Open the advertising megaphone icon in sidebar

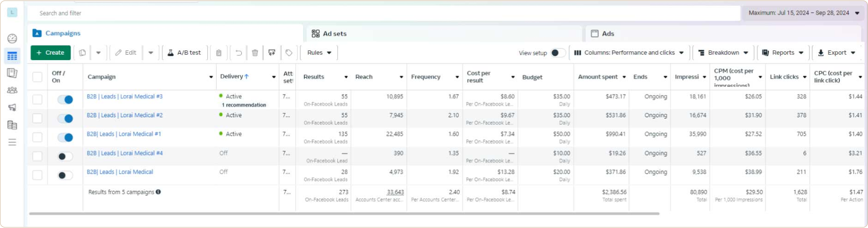(12, 107)
